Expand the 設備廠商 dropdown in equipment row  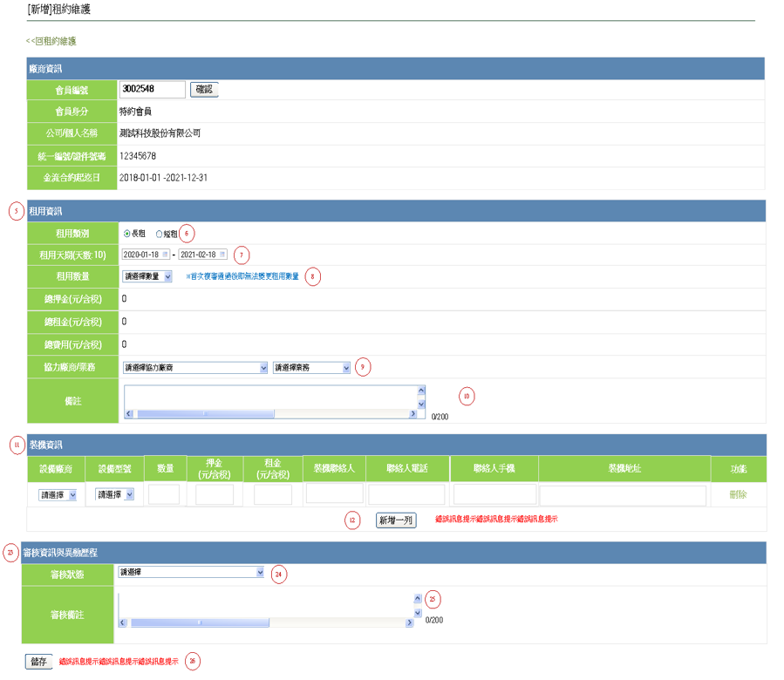(x=58, y=495)
